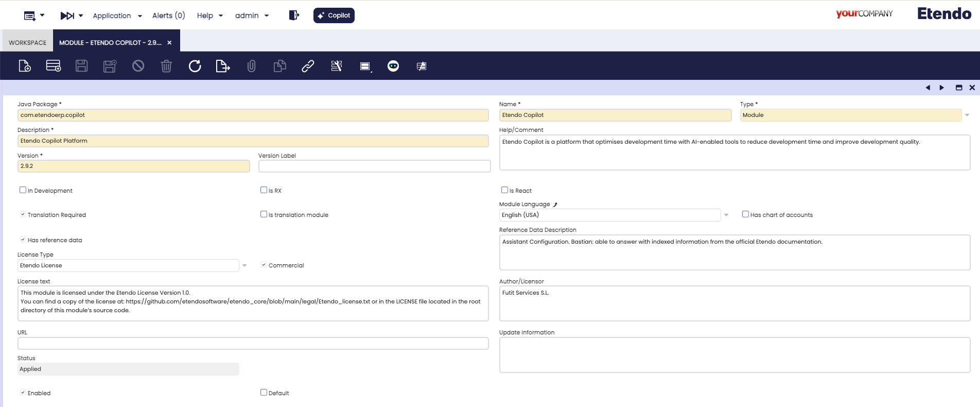The height and width of the screenshot is (407, 980).
Task: Open Alerts (0) link
Action: click(x=168, y=15)
